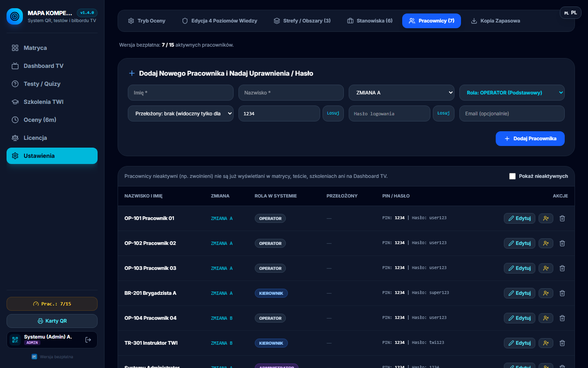Image resolution: width=588 pixels, height=368 pixels.
Task: Click the Dodaj Pracownika button
Action: pos(530,139)
